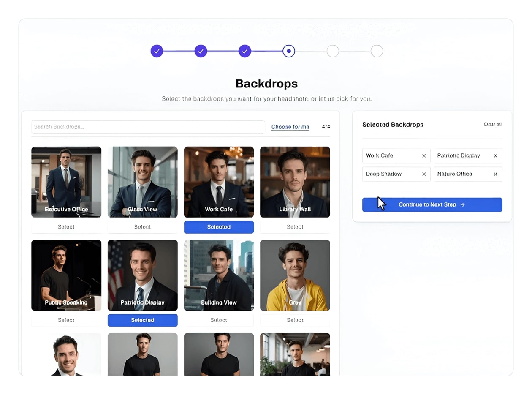532x395 pixels.
Task: Click the current fourth step indicator
Action: click(289, 51)
